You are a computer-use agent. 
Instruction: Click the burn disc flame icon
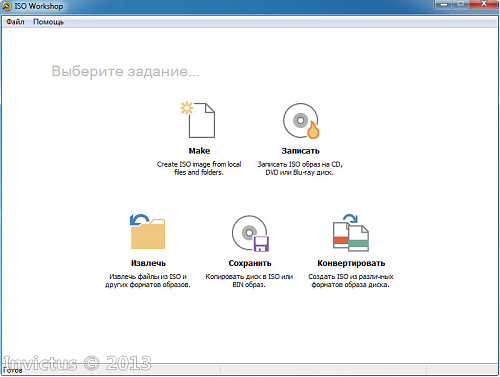click(x=301, y=121)
